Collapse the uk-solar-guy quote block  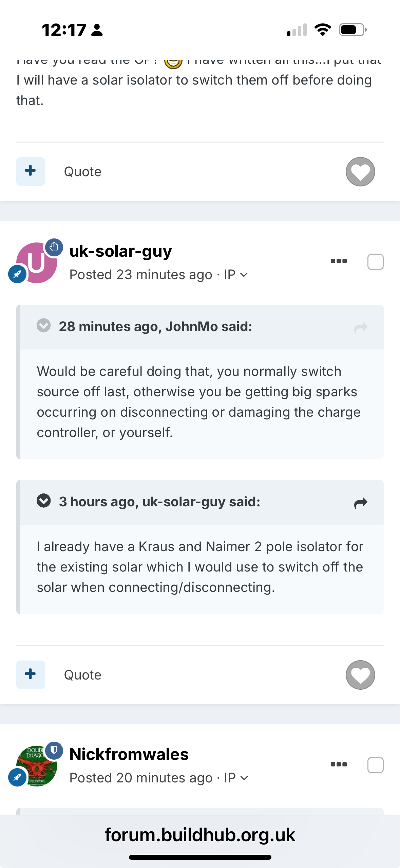click(43, 501)
